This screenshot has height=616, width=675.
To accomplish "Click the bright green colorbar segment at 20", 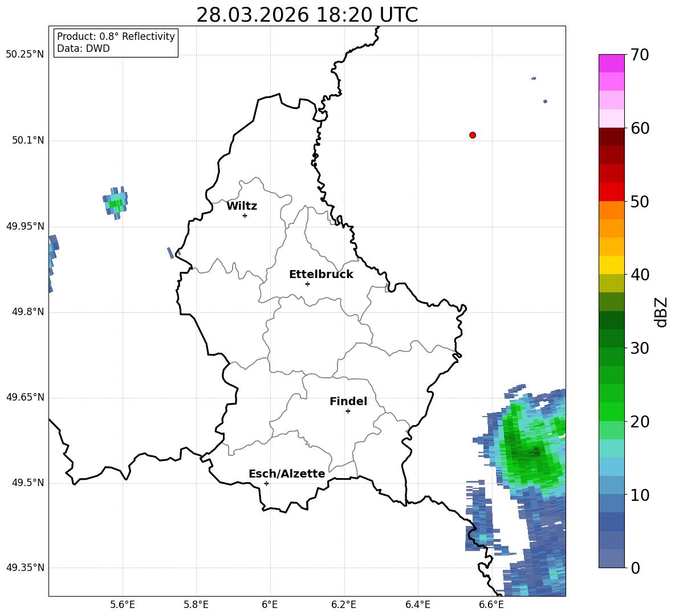I will click(611, 411).
